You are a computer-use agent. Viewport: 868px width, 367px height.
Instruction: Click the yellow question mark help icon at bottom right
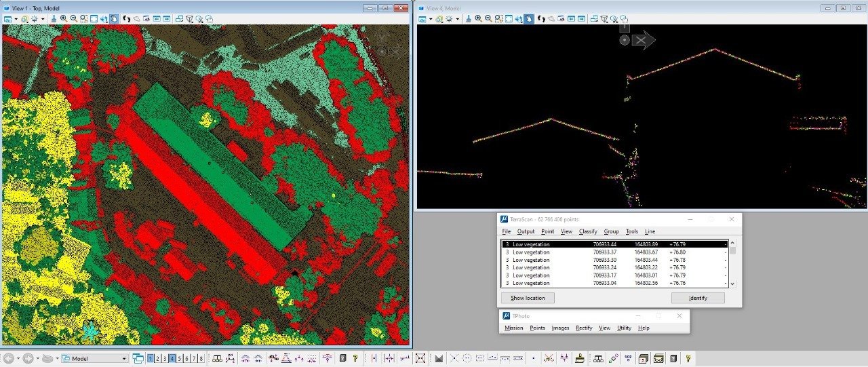[688, 358]
